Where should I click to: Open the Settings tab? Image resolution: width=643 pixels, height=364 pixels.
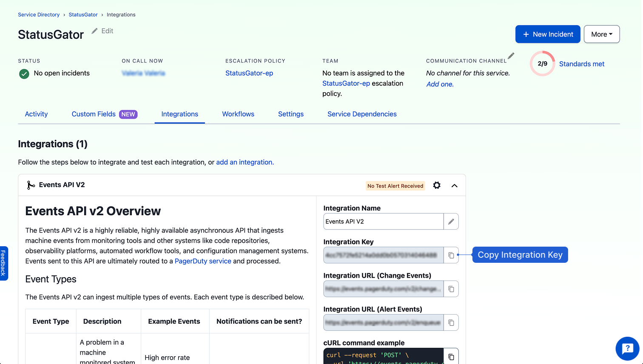pos(291,114)
